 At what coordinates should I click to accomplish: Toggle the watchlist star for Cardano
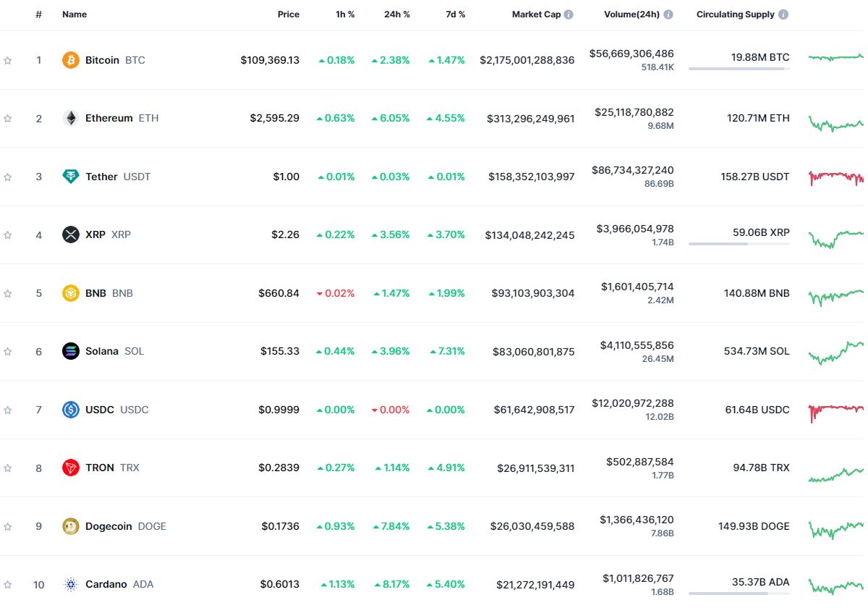(7, 584)
